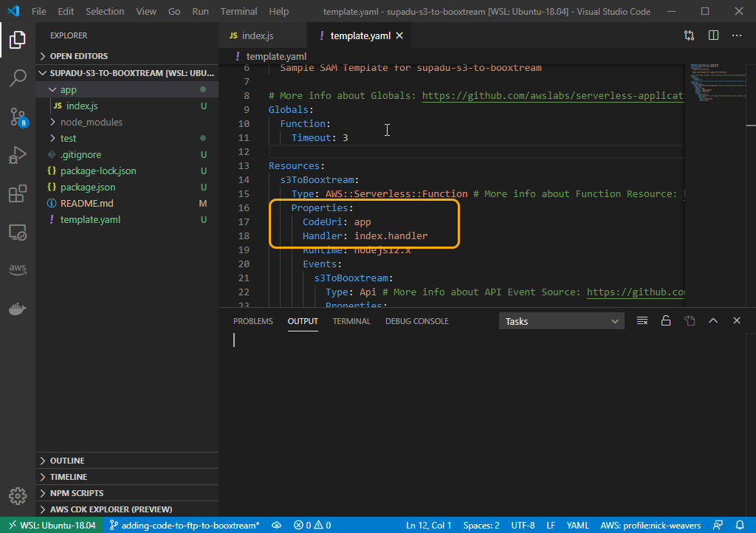Expand the OUTLINE section

127,461
